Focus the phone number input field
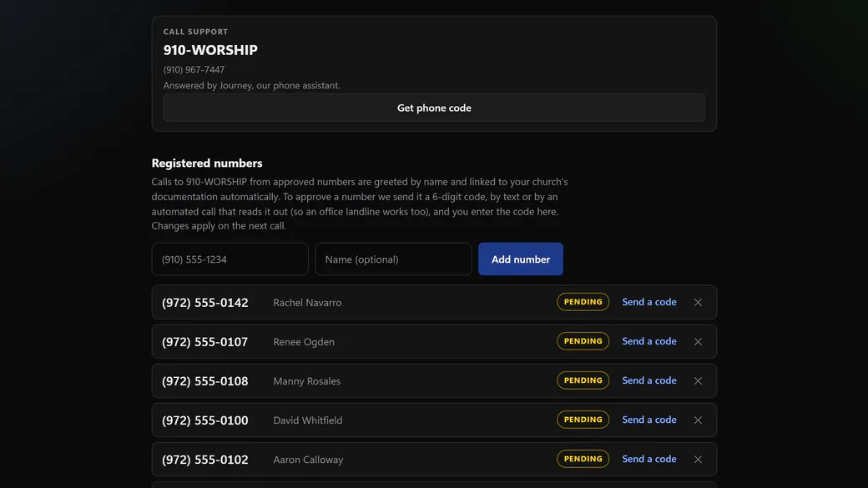Viewport: 868px width, 488px height. coord(230,259)
